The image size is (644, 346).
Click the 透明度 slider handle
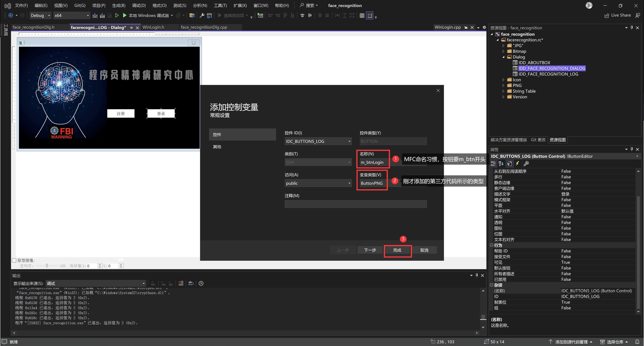(47, 266)
